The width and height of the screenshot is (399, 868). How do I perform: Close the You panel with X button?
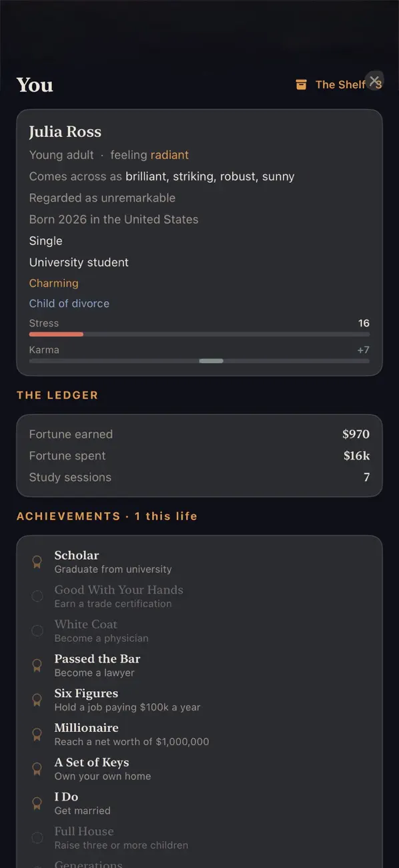374,81
